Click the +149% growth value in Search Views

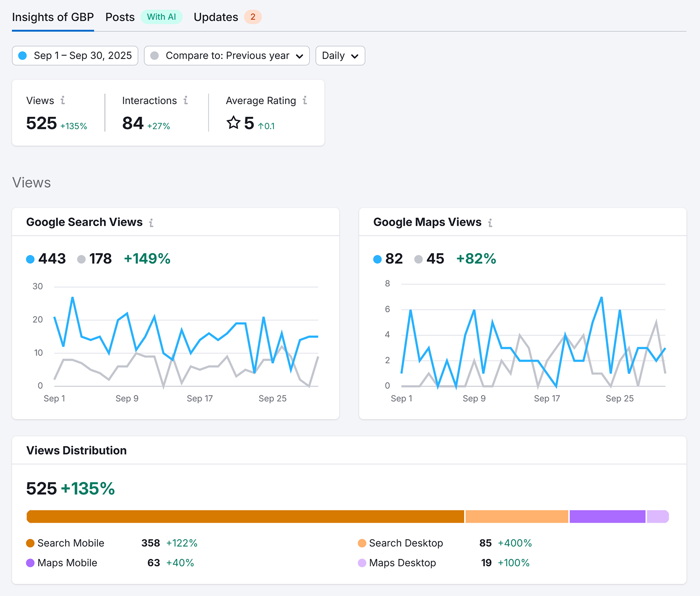[147, 258]
